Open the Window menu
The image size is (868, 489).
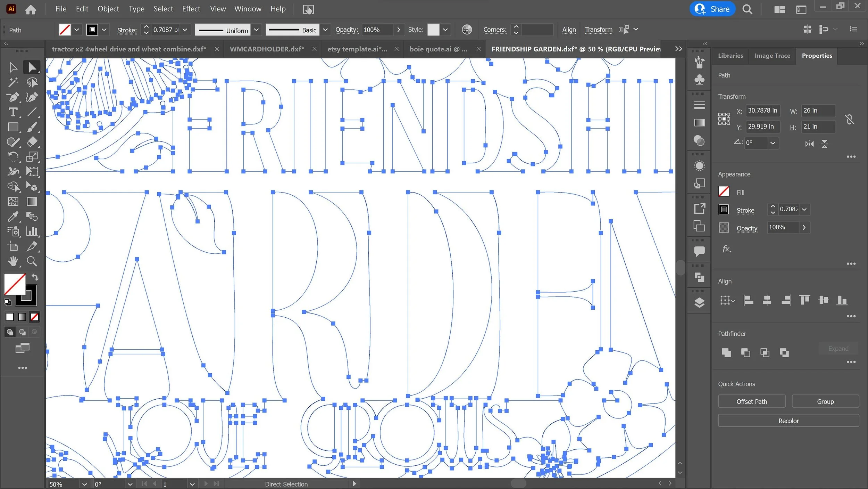pos(248,9)
